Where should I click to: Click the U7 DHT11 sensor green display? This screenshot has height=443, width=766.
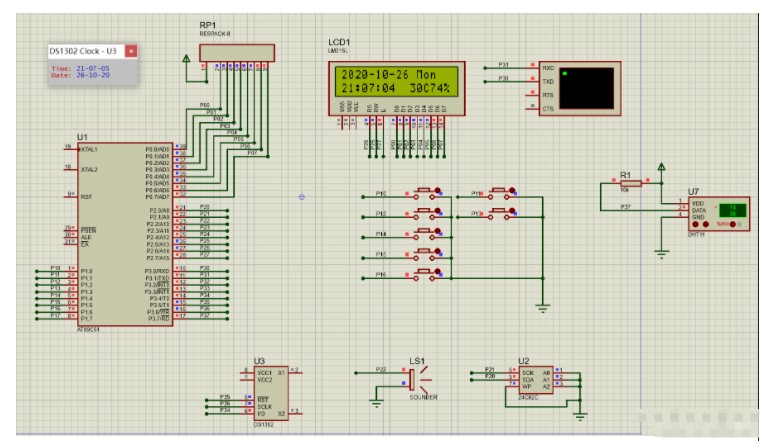735,210
